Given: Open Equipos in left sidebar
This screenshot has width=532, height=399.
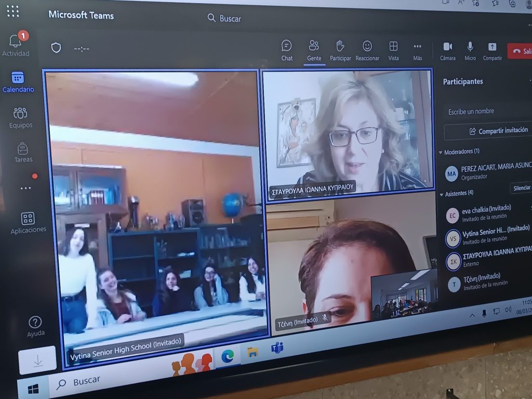Looking at the screenshot, I should point(20,117).
